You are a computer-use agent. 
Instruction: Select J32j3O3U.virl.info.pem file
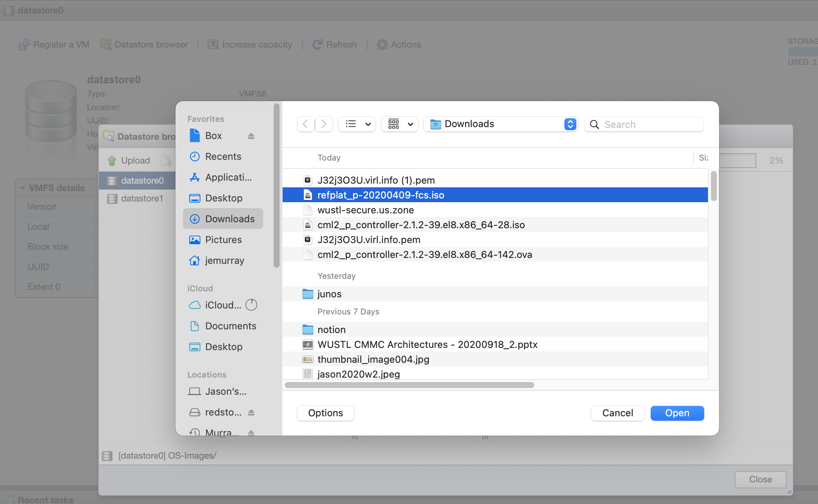pos(495,240)
